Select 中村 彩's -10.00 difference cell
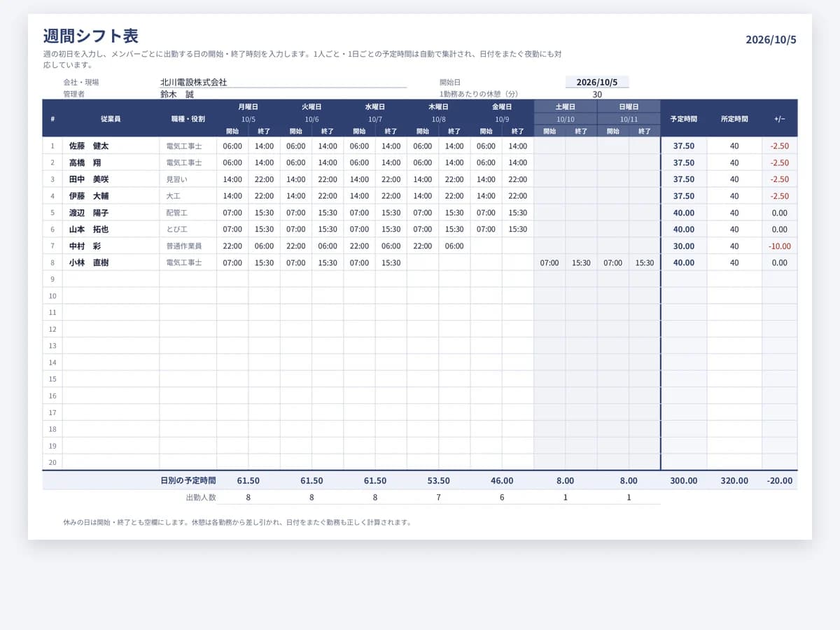The width and height of the screenshot is (840, 630). pos(780,246)
